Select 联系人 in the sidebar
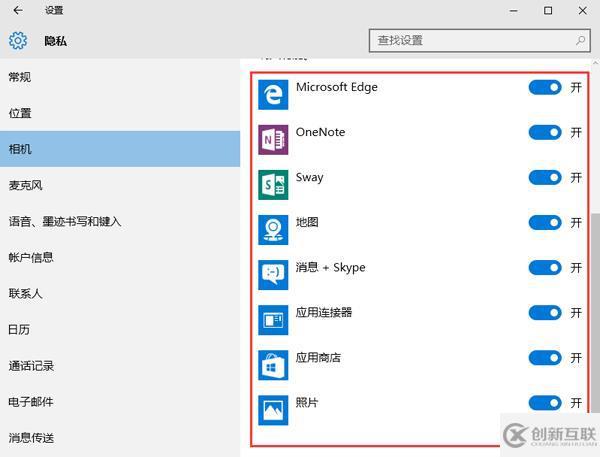This screenshot has height=457, width=600. pyautogui.click(x=120, y=294)
